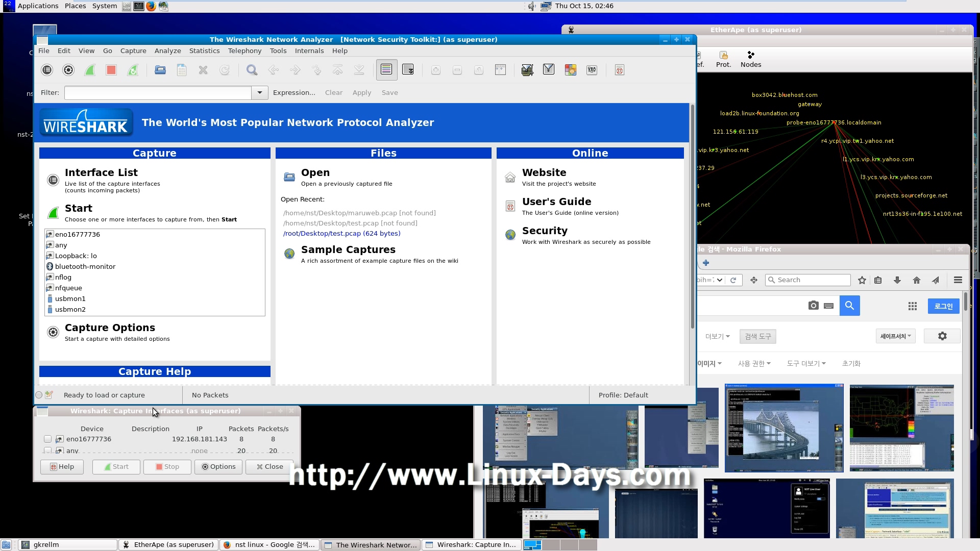This screenshot has width=980, height=551.
Task: Toggle auto scroll in live capture icon
Action: point(408,70)
